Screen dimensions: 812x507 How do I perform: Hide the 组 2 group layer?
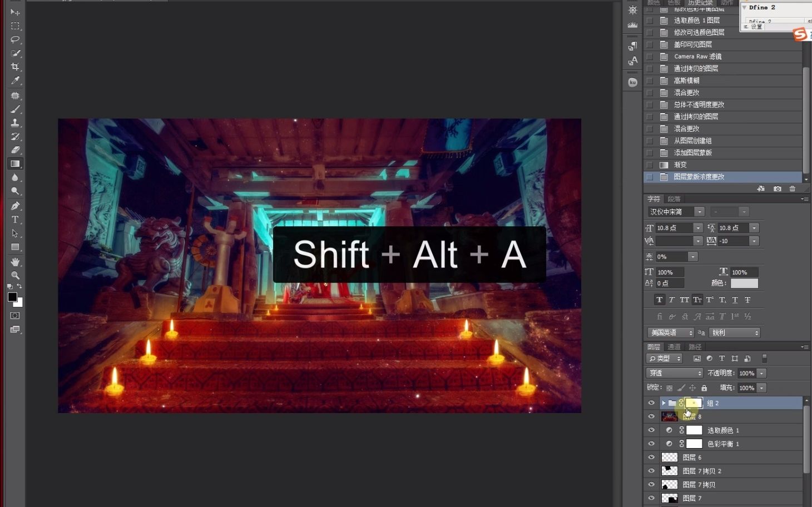coord(651,403)
